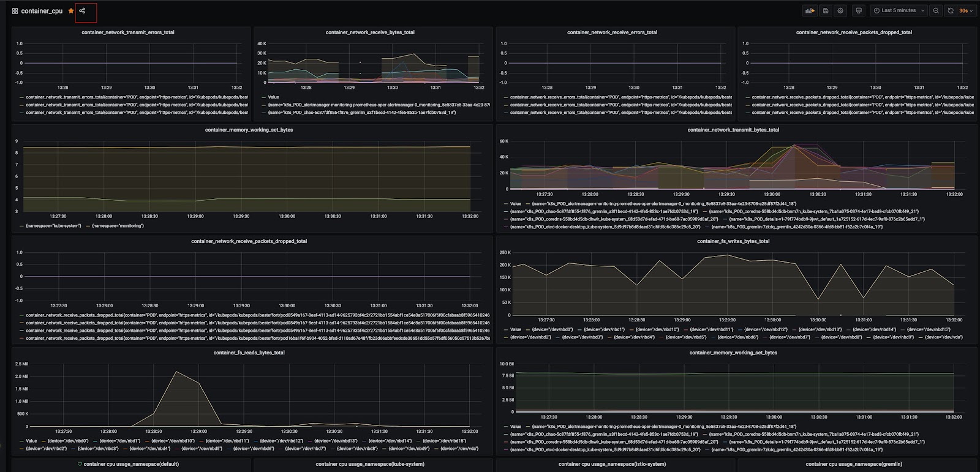Click the container_cpu dashboard title

click(42, 11)
